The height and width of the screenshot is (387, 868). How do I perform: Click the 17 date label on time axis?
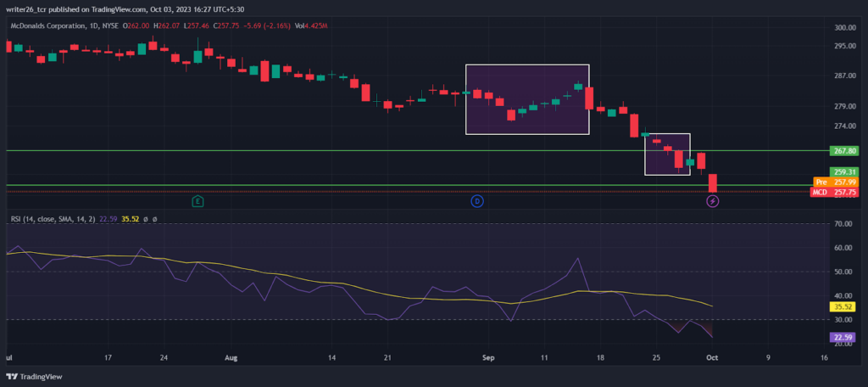pos(108,357)
